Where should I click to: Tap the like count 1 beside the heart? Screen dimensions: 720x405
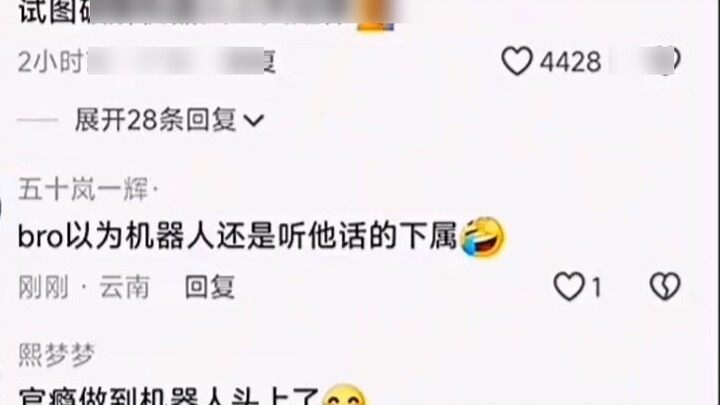point(596,288)
